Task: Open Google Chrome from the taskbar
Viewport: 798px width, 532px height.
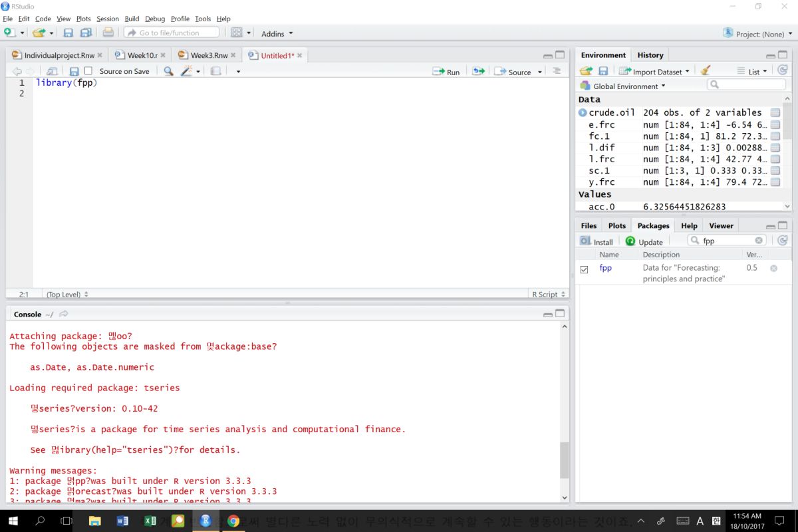Action: pos(233,521)
